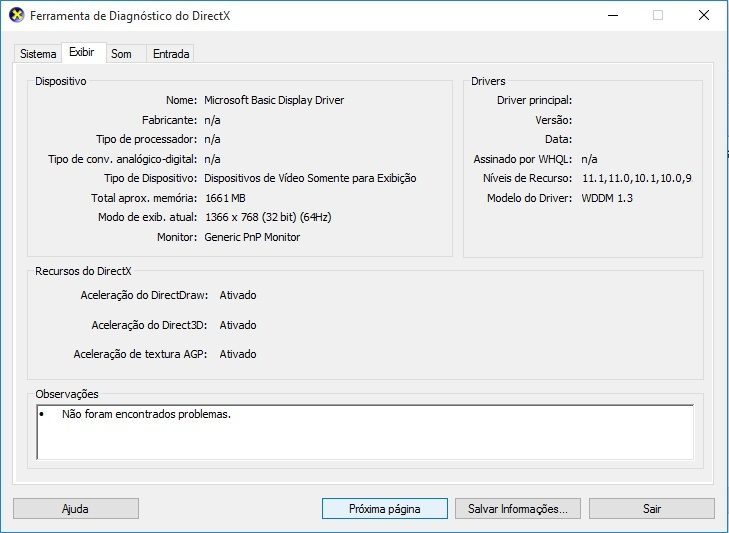729x533 pixels.
Task: Click Salvar Informações button
Action: [518, 509]
